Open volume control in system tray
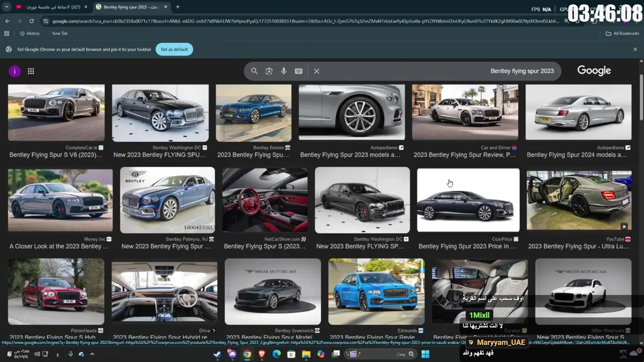Image resolution: width=644 pixels, height=362 pixels. coord(37,354)
